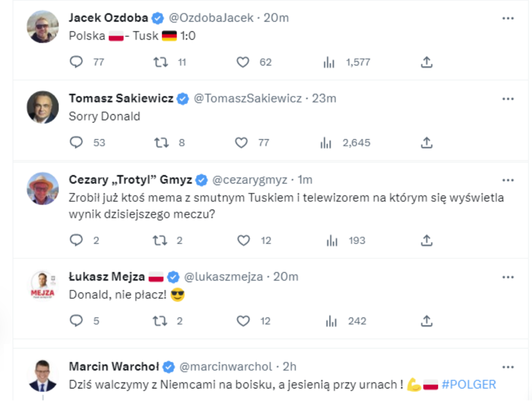Viewport: 532px width, 420px height.
Task: Open more options on Jacek Ozdoba's tweet
Action: click(508, 18)
